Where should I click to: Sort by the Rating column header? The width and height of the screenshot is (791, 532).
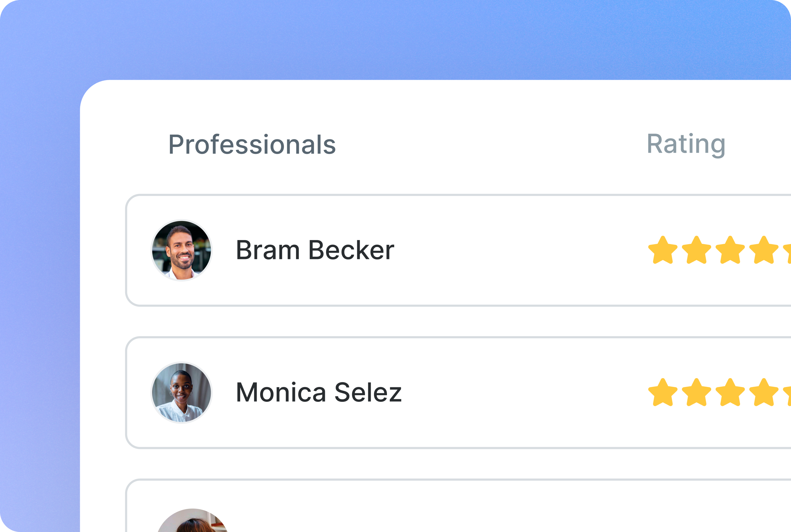coord(686,145)
